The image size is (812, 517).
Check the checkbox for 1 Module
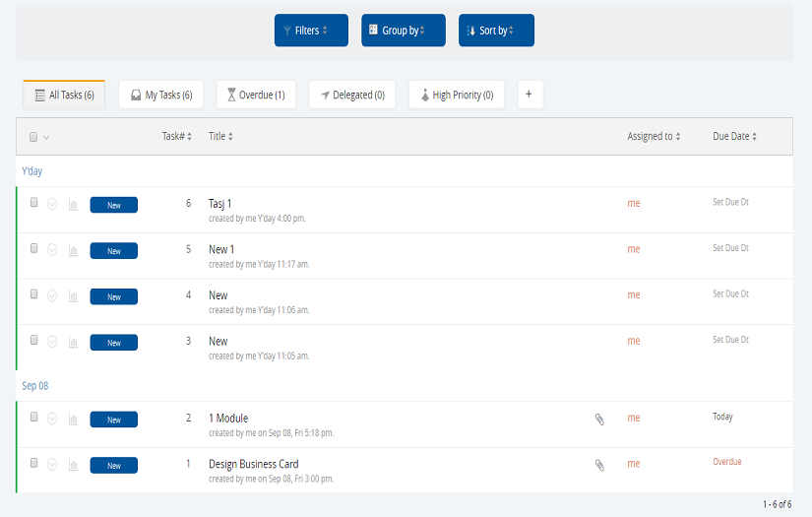(34, 417)
